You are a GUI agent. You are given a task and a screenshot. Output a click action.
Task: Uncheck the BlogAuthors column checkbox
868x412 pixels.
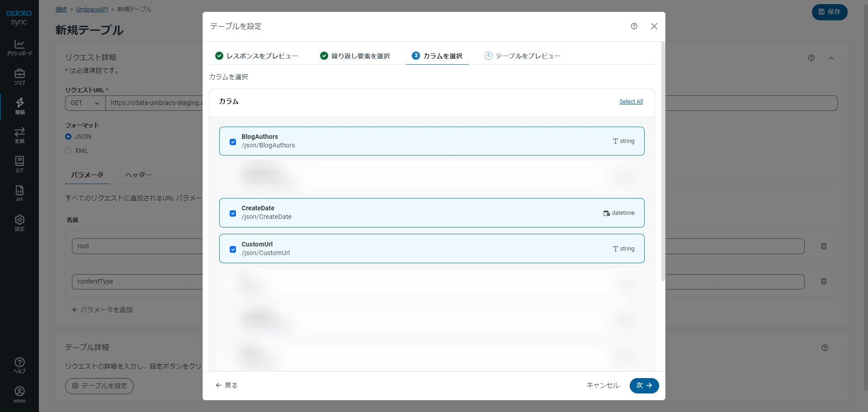coord(233,142)
